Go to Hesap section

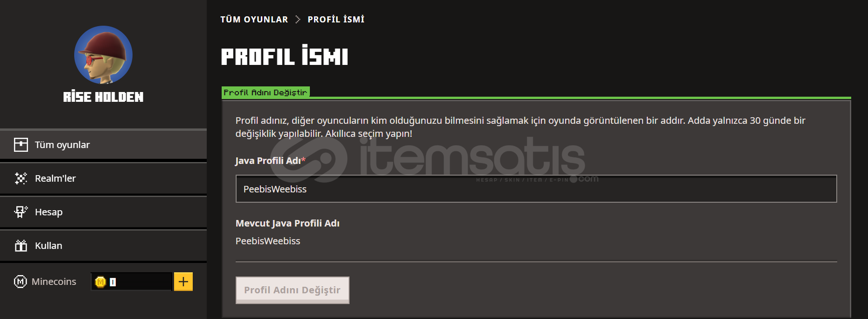tap(103, 212)
